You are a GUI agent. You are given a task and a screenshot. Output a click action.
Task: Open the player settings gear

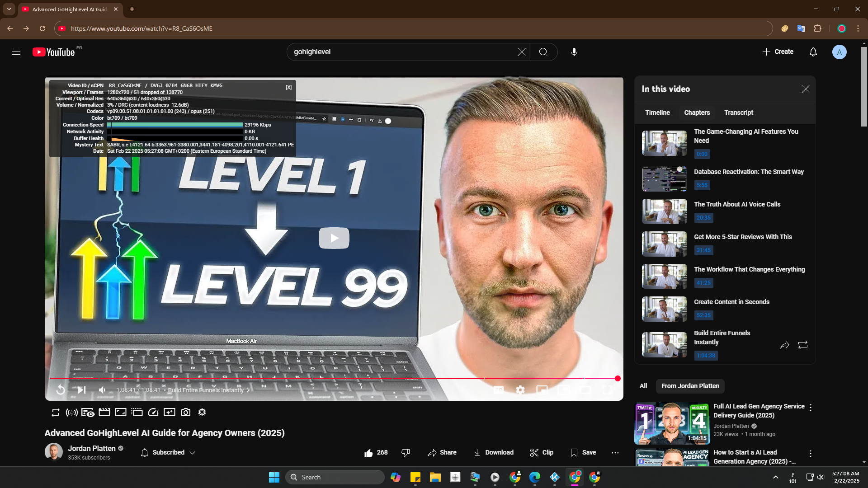coord(520,389)
